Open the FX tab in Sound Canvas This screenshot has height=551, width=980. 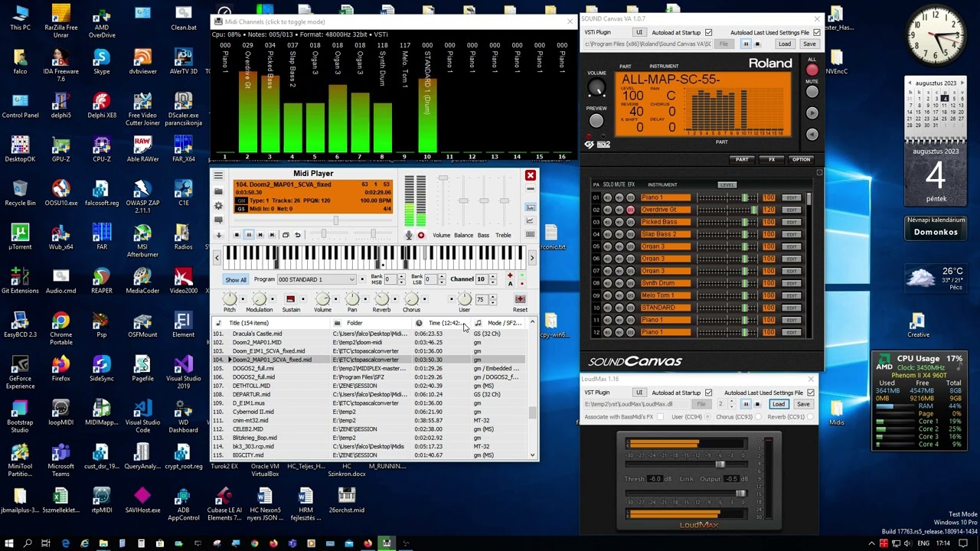click(772, 159)
